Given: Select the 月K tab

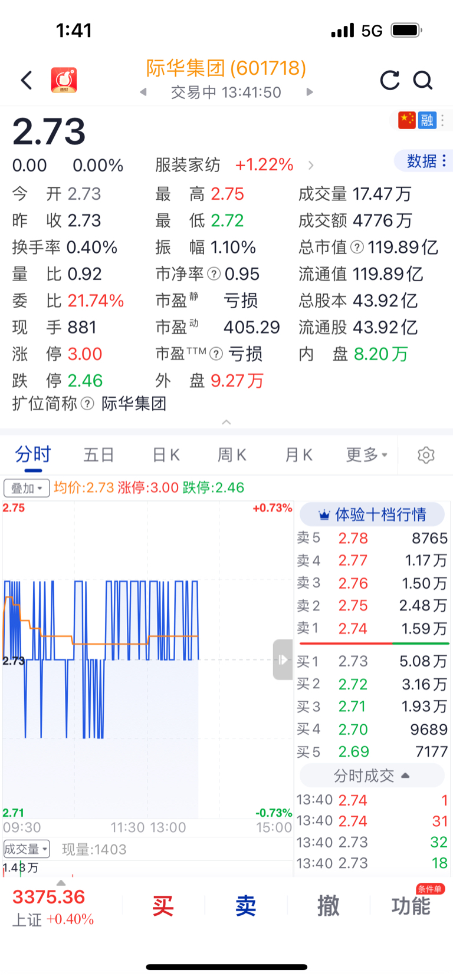Looking at the screenshot, I should [298, 455].
